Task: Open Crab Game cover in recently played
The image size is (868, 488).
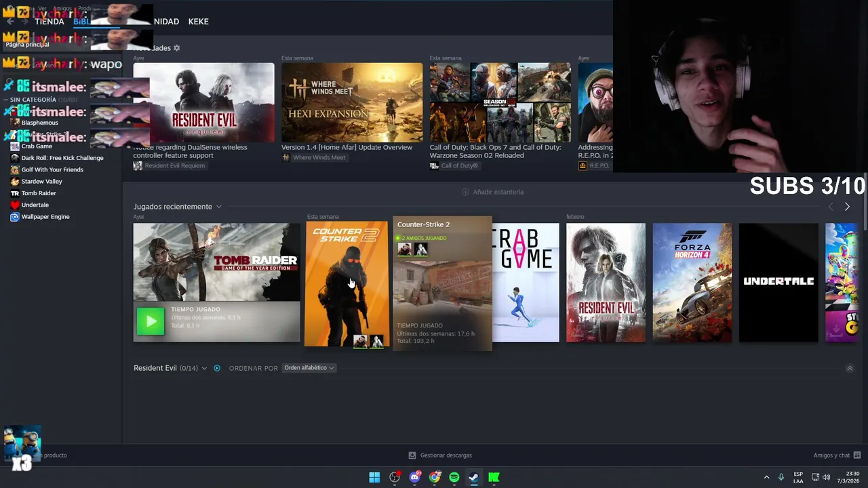Action: [526, 283]
